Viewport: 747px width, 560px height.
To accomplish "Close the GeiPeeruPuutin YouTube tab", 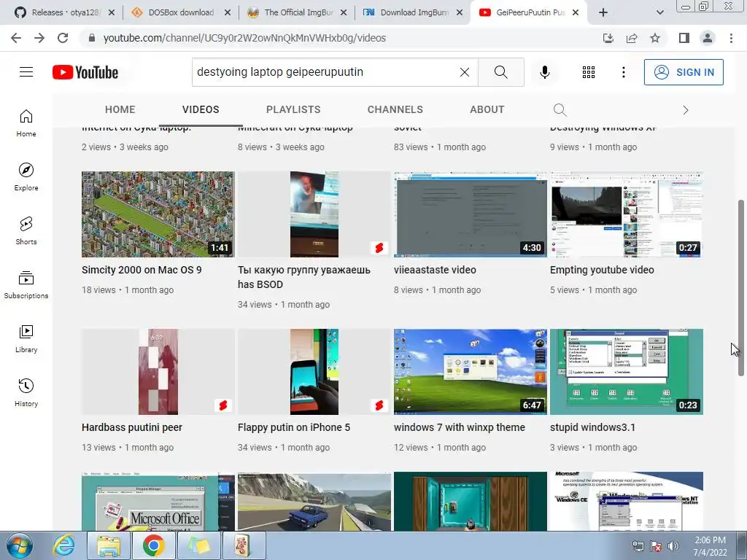I will coord(576,13).
